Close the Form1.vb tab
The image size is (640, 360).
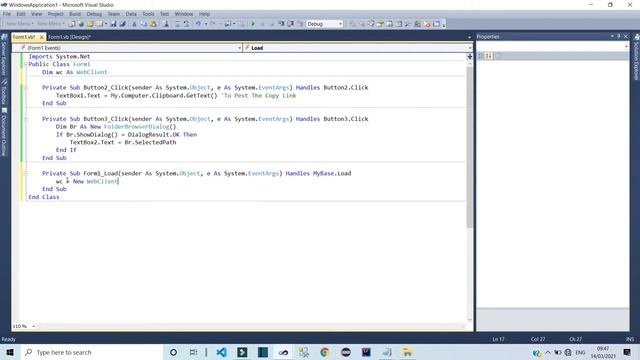click(x=42, y=37)
